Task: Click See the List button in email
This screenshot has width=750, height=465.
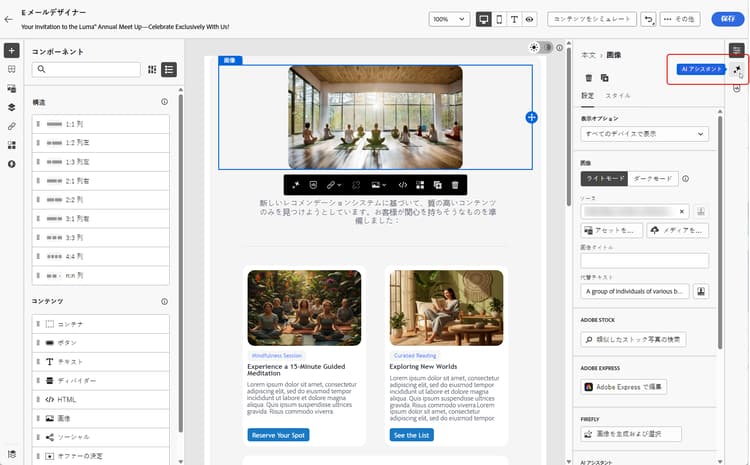Action: [x=411, y=435]
